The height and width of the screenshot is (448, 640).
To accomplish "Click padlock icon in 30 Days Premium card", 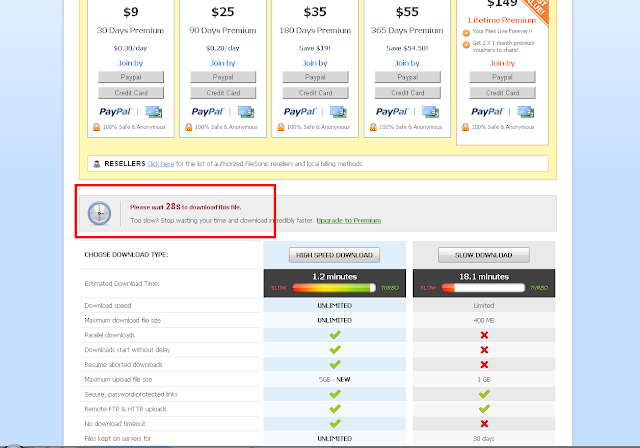I will point(96,127).
